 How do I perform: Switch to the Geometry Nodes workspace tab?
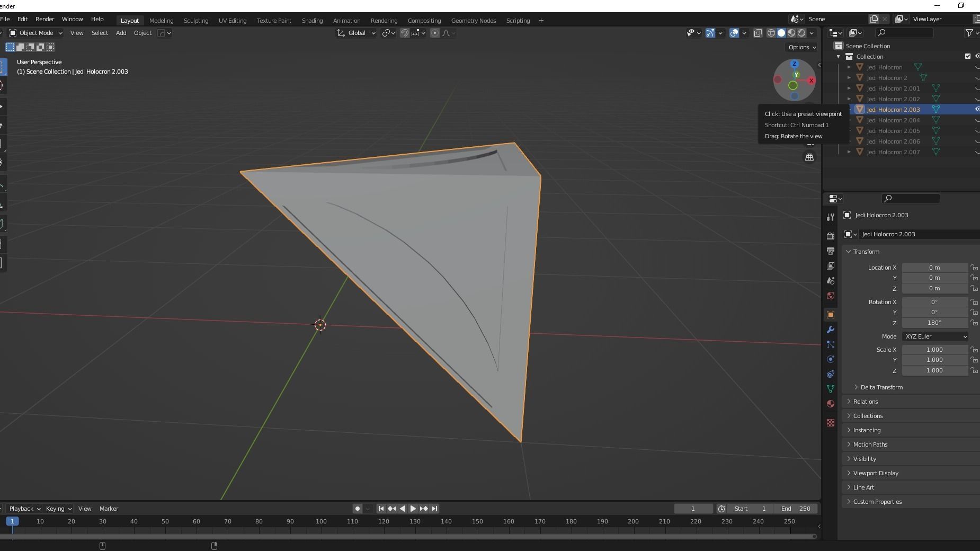(473, 21)
